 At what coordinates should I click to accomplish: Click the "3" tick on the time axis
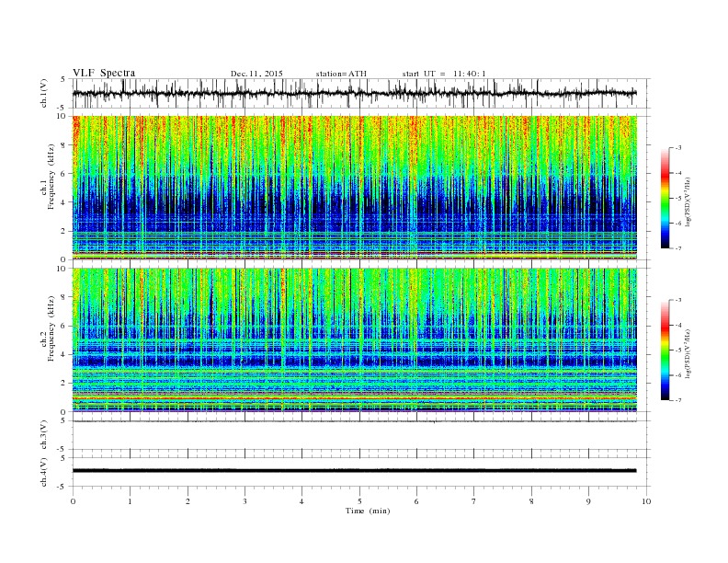click(245, 501)
